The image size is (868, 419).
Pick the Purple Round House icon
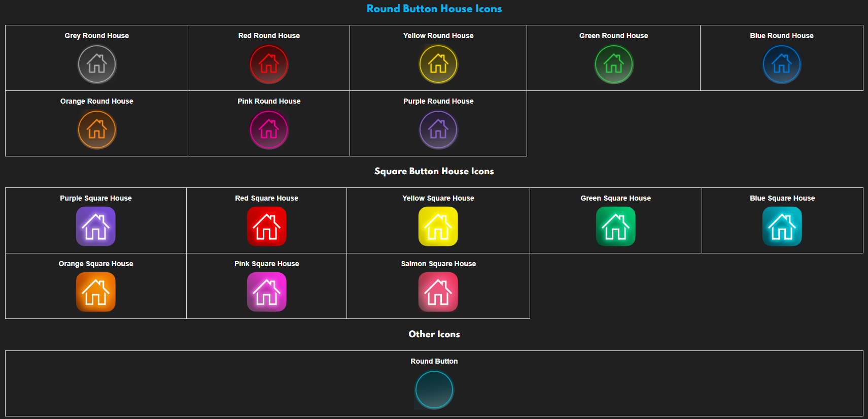pyautogui.click(x=438, y=130)
